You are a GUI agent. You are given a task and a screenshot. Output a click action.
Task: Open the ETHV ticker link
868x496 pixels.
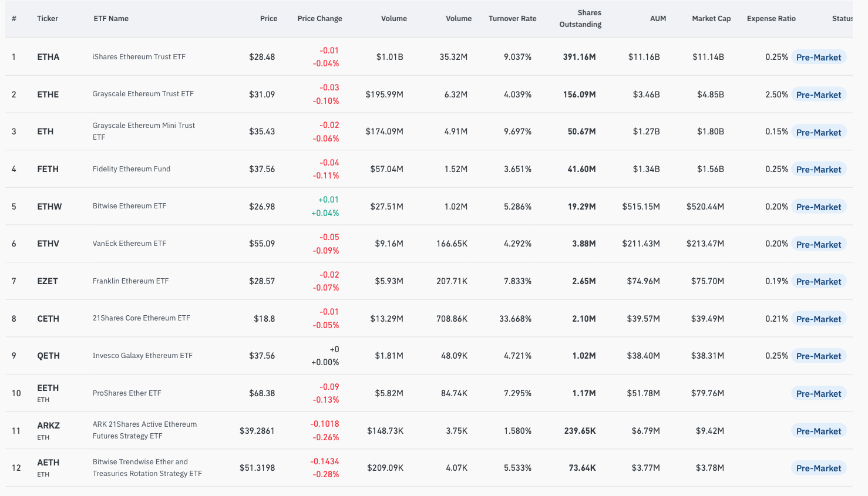[48, 244]
